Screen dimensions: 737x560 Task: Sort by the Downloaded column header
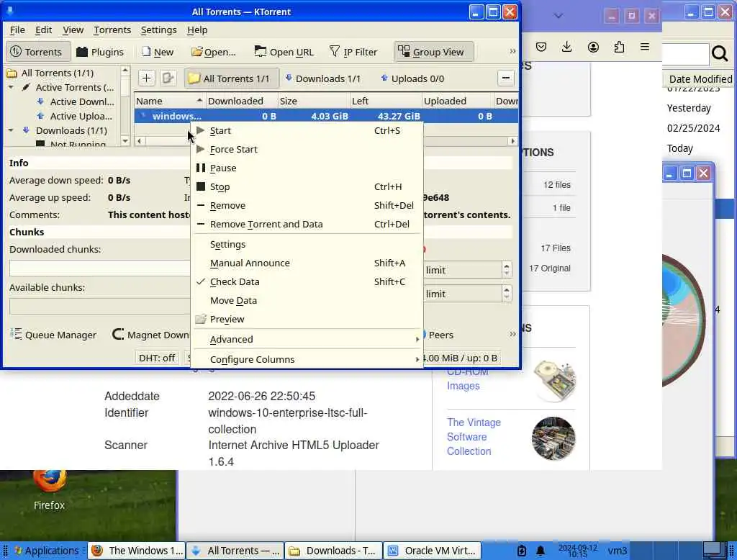pyautogui.click(x=242, y=101)
